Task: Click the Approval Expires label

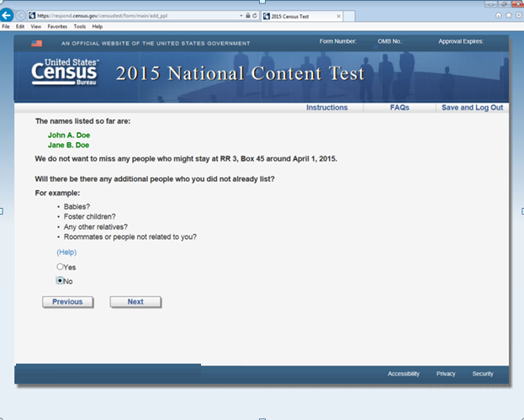Action: [x=461, y=41]
